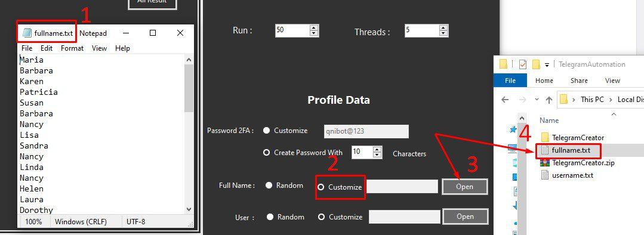Screen dimensions: 644x235
Task: Decrease Threads value with down arrow
Action: pyautogui.click(x=443, y=33)
